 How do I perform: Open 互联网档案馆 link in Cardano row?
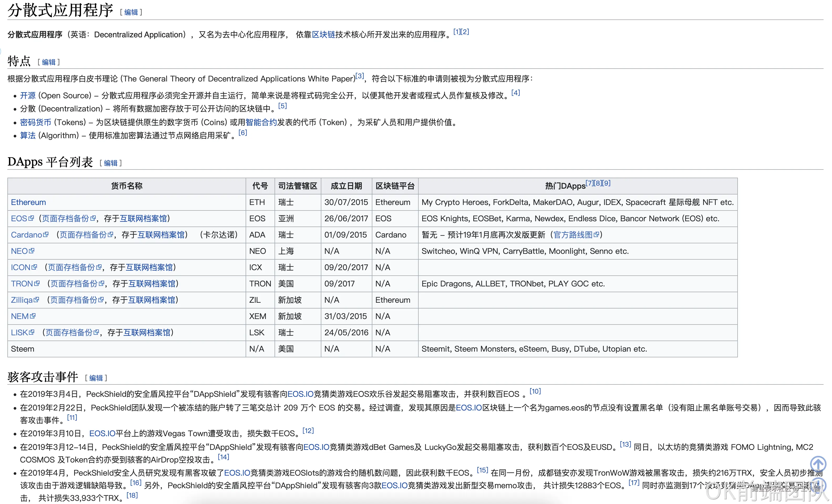[161, 234]
